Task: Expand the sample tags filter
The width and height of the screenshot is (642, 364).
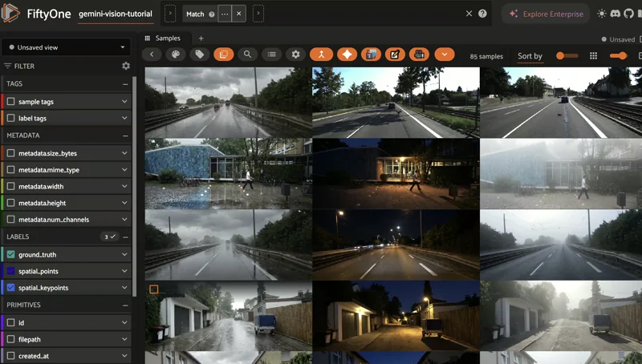Action: (124, 102)
